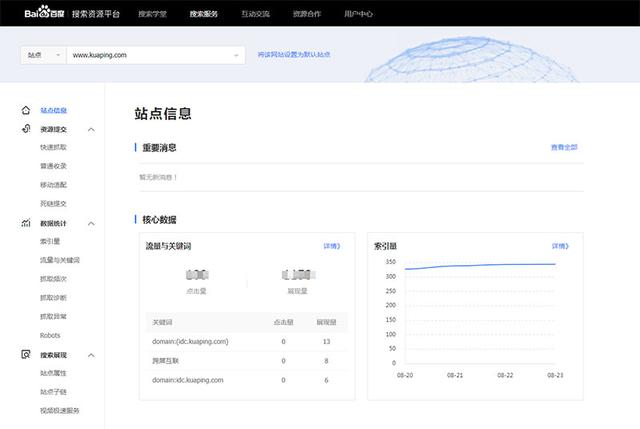Viewport: 640px width, 429px height.
Task: Click the search icon beside 搜索展现
Action: click(26, 354)
